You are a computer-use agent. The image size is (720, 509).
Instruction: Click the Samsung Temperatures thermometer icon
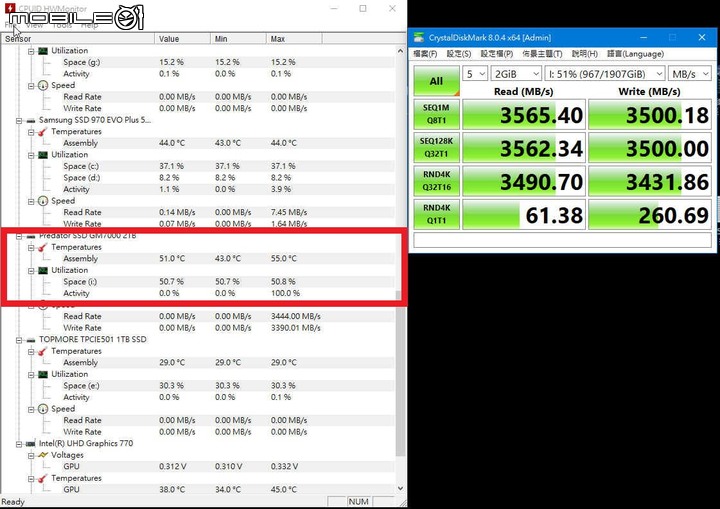click(x=43, y=132)
